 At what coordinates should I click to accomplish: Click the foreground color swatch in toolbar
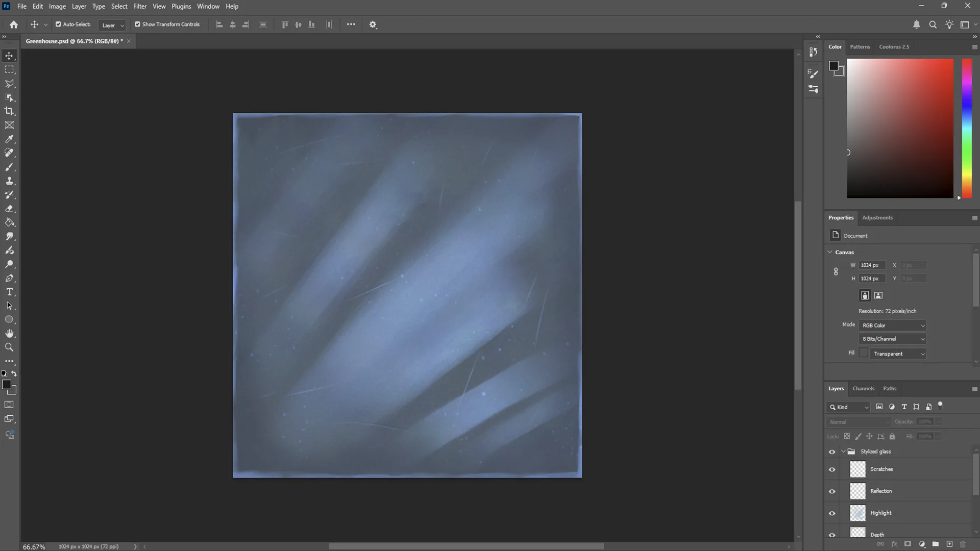pos(7,385)
